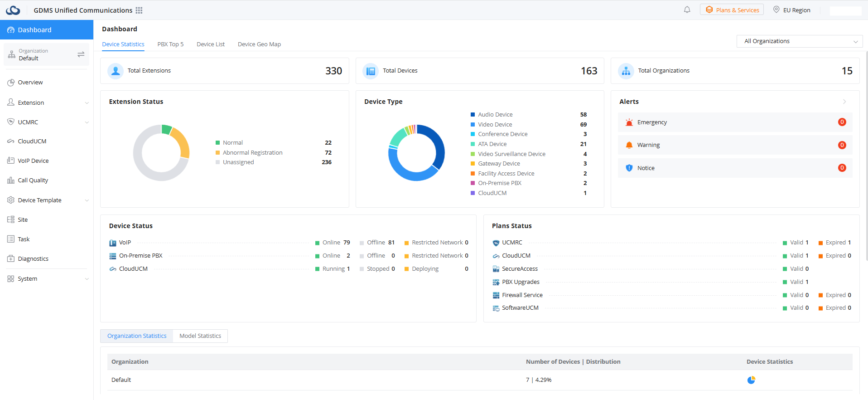868x400 pixels.
Task: Click the VoIP Offline count 81
Action: [x=391, y=243]
